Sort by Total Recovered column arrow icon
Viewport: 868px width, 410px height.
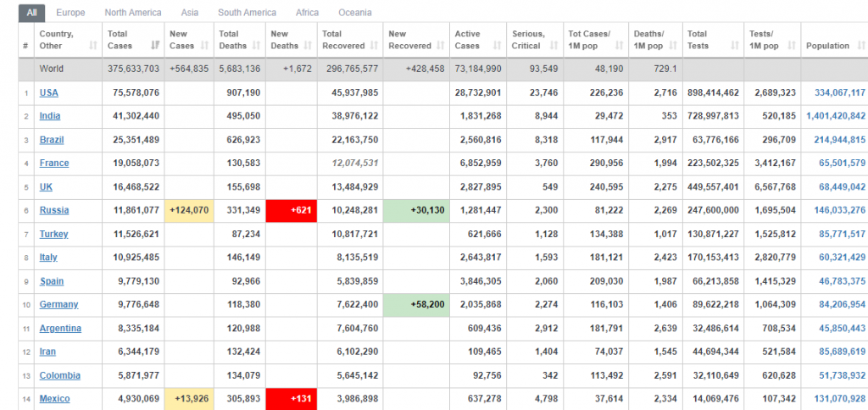coord(374,46)
